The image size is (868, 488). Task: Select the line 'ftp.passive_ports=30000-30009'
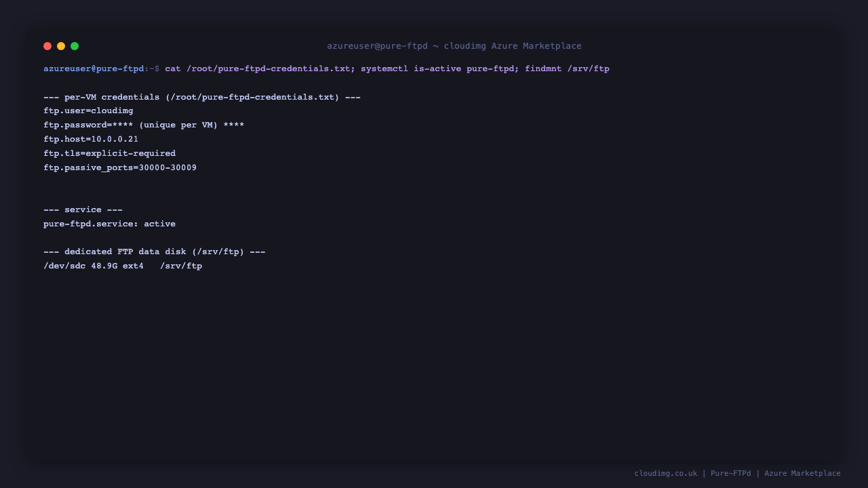(120, 167)
